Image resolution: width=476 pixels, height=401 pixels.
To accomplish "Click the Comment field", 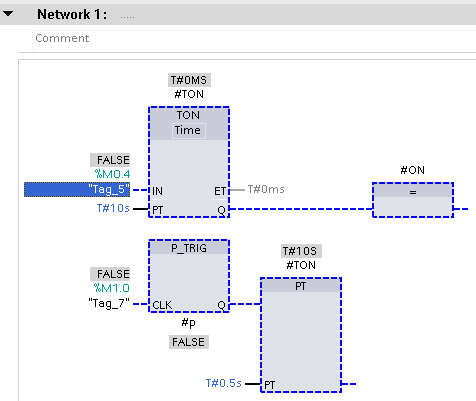I will tap(254, 39).
